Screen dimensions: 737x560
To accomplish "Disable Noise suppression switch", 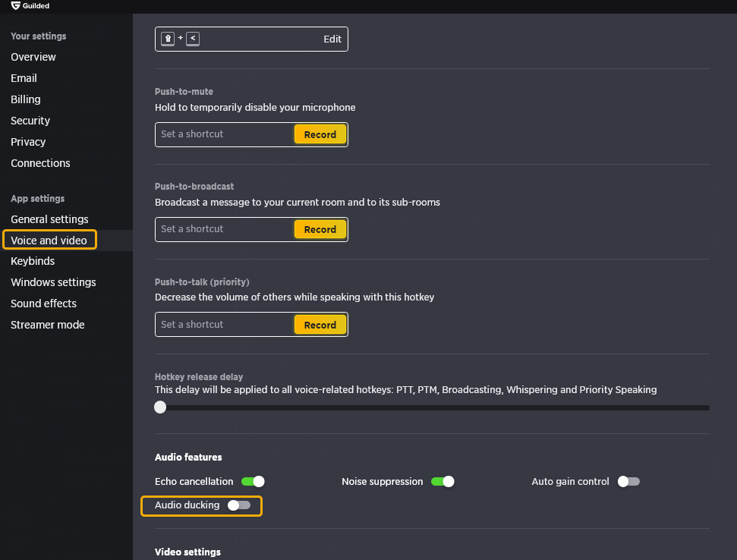I will (x=443, y=482).
